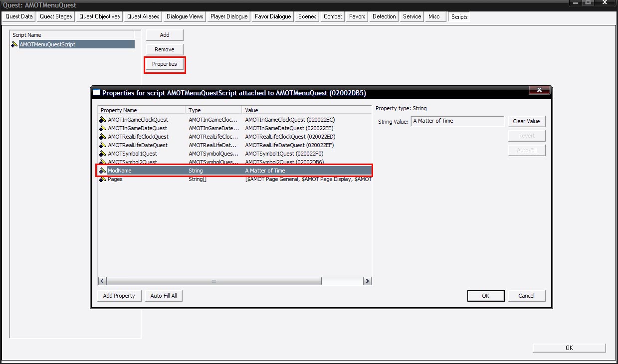Click the AMOTMenuQuestScript script icon
This screenshot has width=618, height=364.
[14, 44]
